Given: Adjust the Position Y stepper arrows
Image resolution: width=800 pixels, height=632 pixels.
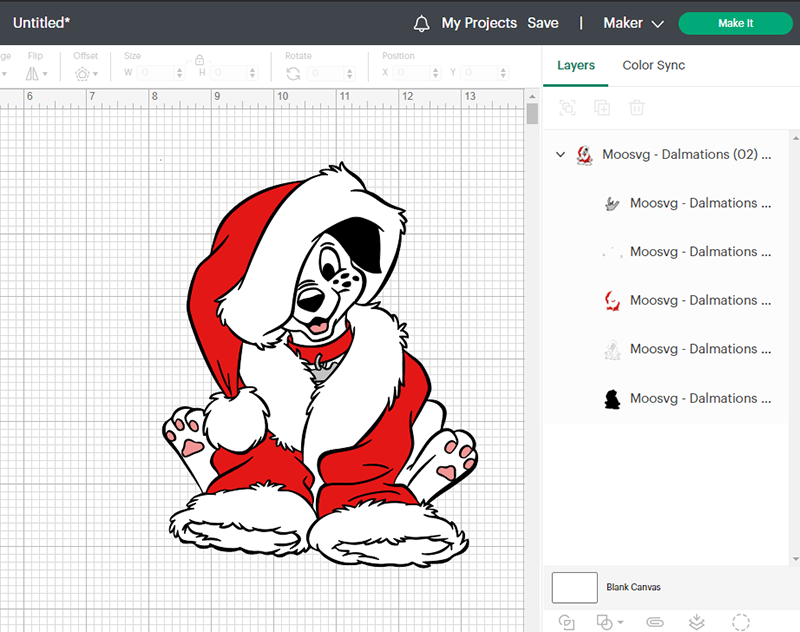Looking at the screenshot, I should 504,73.
